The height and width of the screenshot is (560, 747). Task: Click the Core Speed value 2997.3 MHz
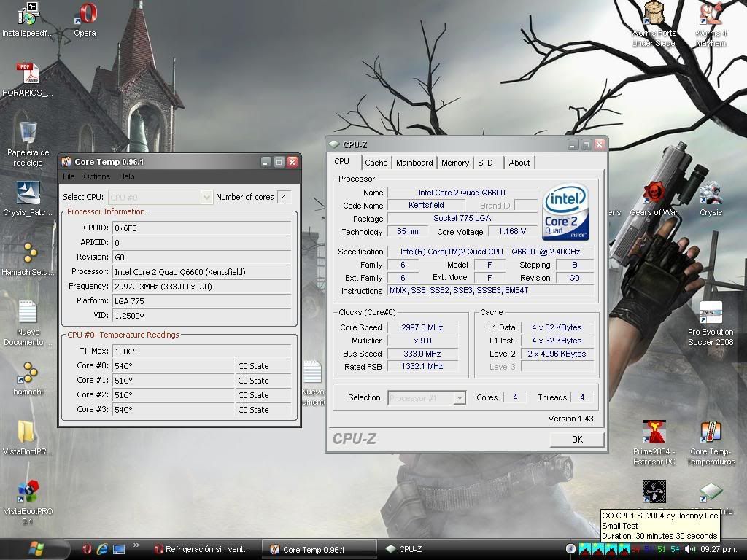[x=422, y=327]
